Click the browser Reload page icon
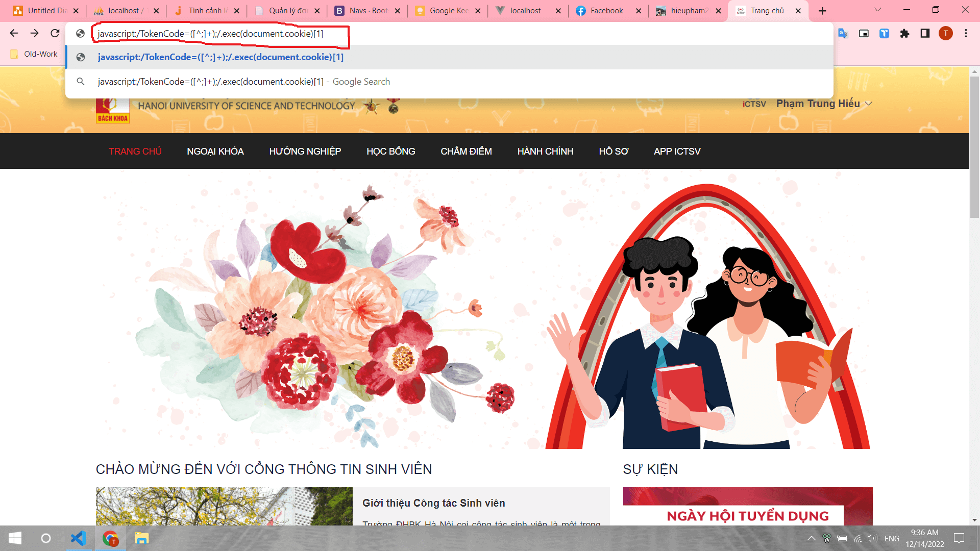 coord(55,33)
